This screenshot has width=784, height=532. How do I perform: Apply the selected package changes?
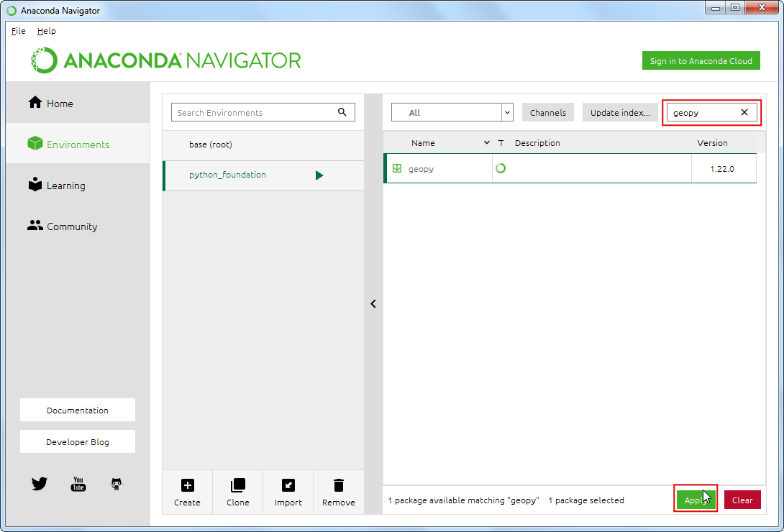(x=696, y=500)
